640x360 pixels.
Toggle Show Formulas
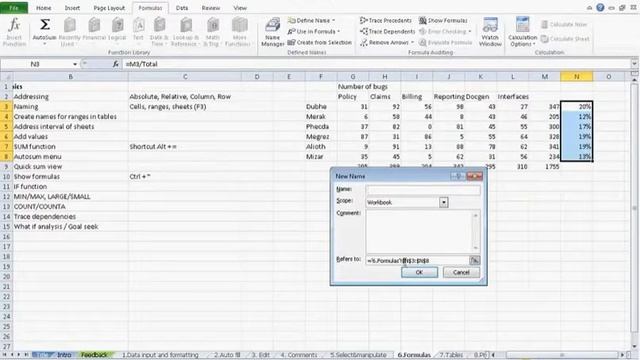pos(443,20)
